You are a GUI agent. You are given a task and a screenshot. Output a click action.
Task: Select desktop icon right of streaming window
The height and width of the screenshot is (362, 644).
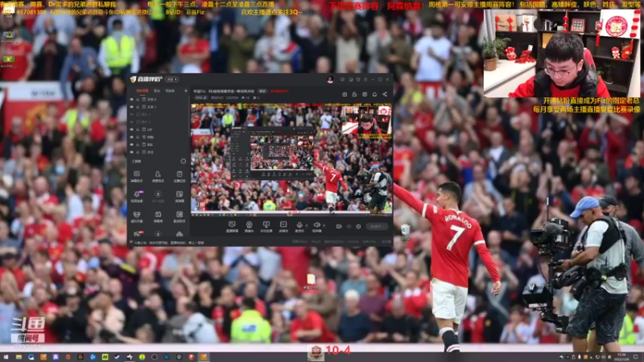click(405, 232)
